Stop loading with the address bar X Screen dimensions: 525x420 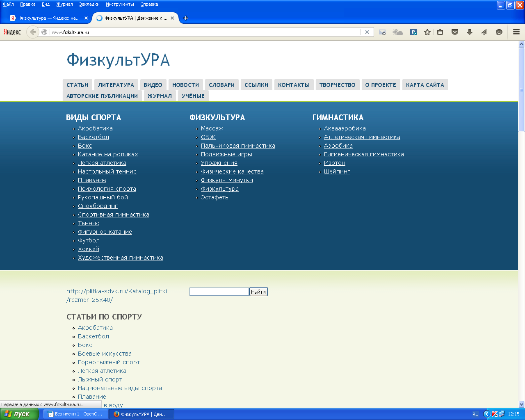click(367, 32)
